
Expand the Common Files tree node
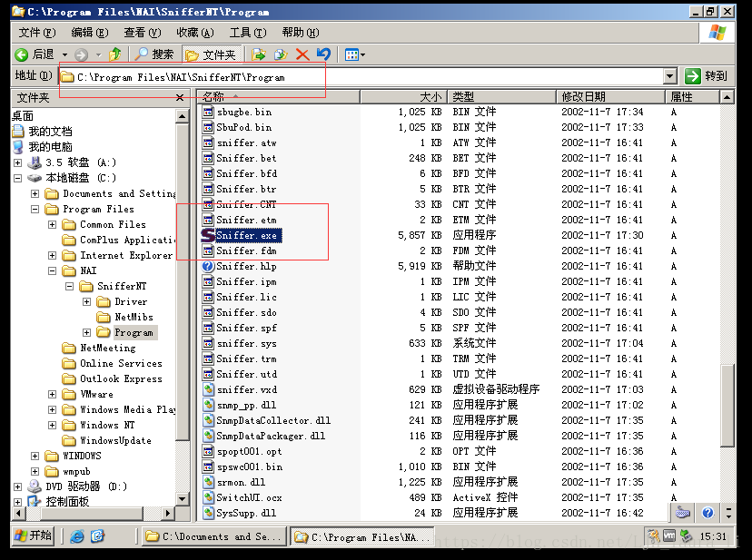click(x=53, y=225)
